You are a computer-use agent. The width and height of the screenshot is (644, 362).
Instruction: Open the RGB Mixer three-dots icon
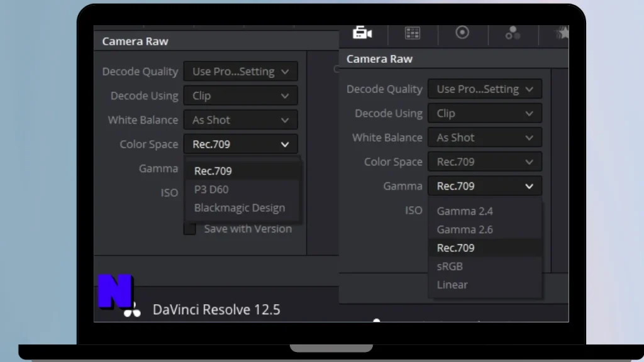(x=513, y=33)
